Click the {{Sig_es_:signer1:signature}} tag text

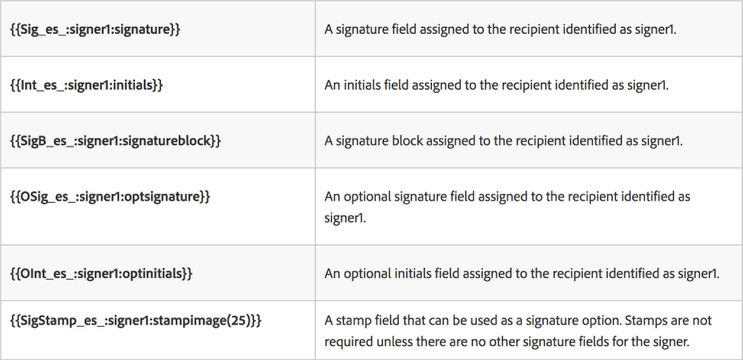(95, 29)
